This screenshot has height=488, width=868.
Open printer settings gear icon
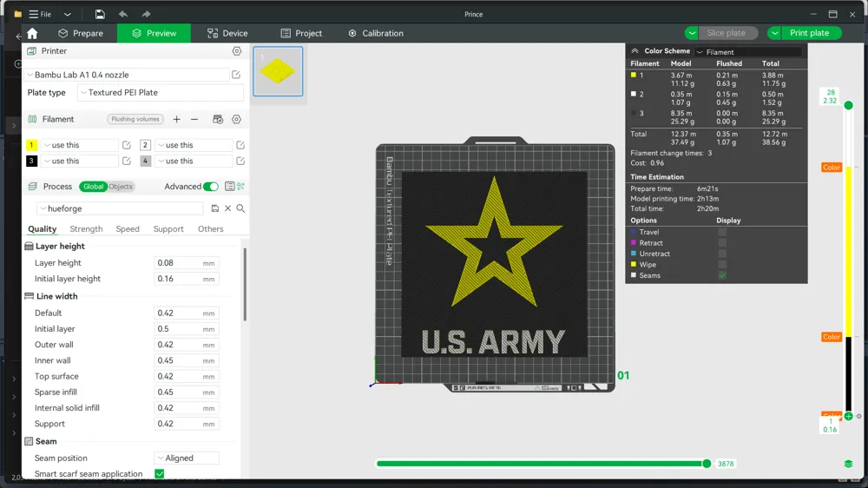236,51
